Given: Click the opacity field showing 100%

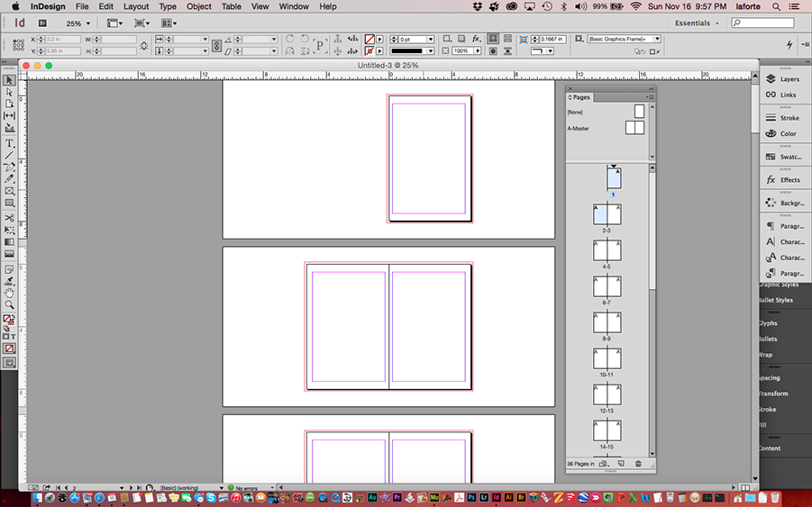Looking at the screenshot, I should click(x=462, y=50).
